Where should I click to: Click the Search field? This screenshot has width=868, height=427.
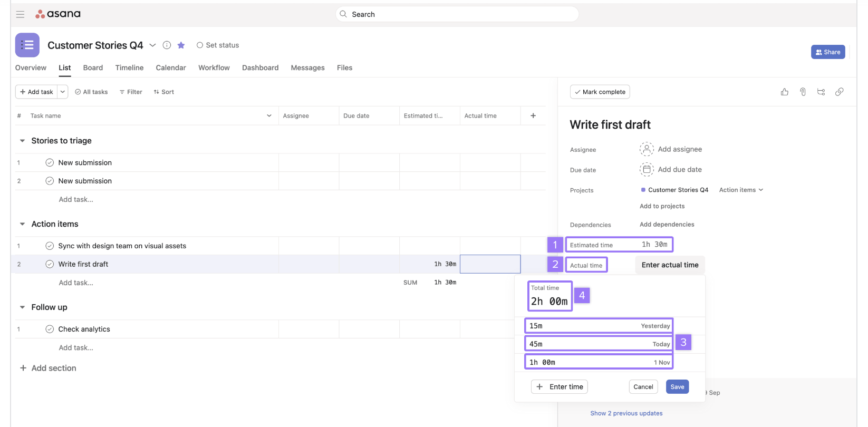pos(457,14)
